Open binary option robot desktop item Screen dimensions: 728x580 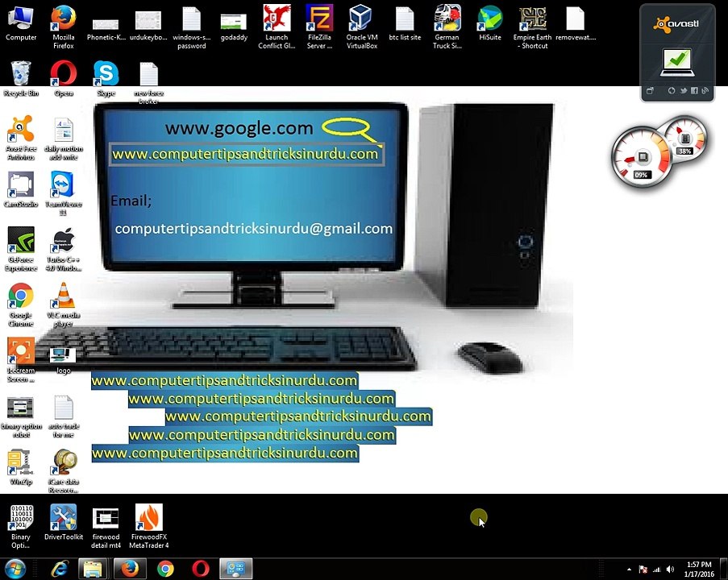pos(21,416)
